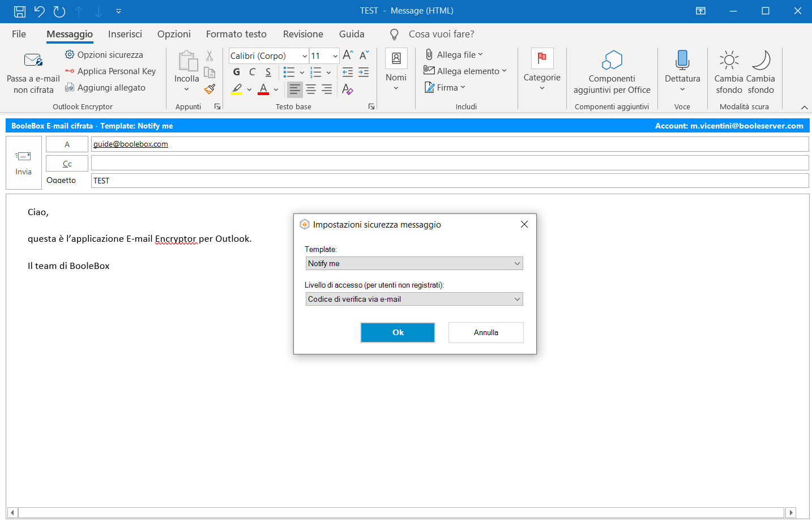Viewport: 812px width, 522px height.
Task: Increase the paragraph indent
Action: [x=364, y=72]
